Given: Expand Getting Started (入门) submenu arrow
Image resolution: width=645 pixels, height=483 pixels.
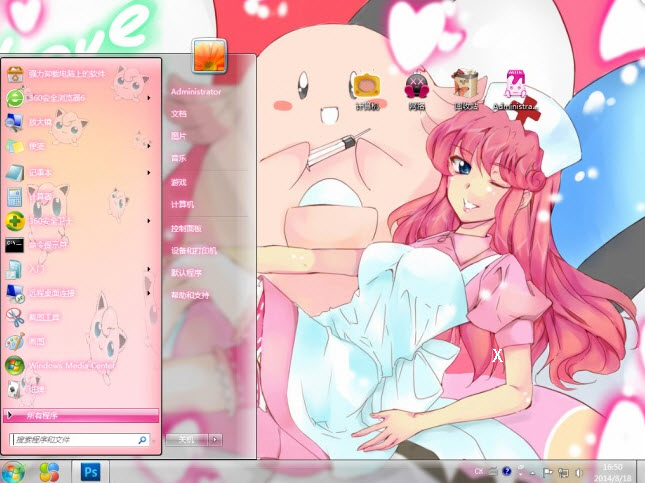Looking at the screenshot, I should pyautogui.click(x=148, y=269).
